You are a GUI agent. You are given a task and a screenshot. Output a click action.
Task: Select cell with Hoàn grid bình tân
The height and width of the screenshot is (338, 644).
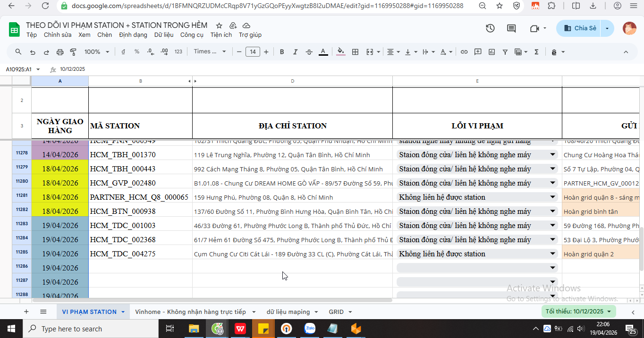point(601,211)
